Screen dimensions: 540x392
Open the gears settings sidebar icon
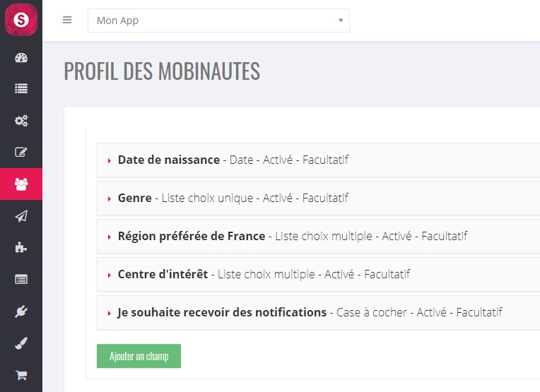[x=21, y=121]
